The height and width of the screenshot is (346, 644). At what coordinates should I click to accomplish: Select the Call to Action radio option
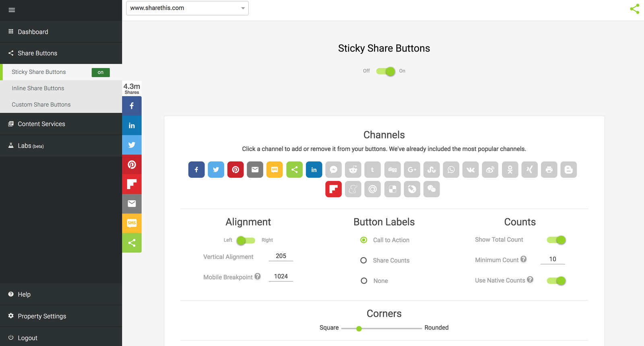point(363,240)
